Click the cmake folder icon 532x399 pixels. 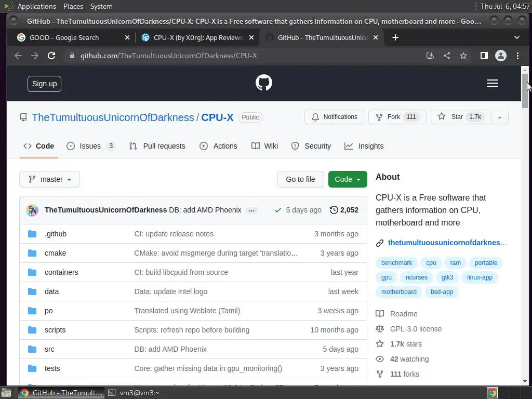click(32, 253)
